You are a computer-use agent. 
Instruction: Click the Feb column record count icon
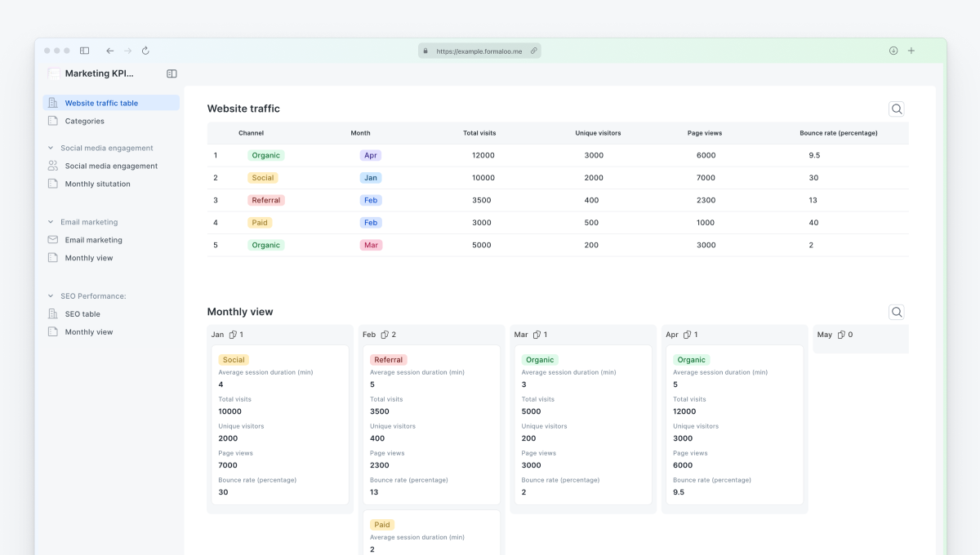point(385,335)
